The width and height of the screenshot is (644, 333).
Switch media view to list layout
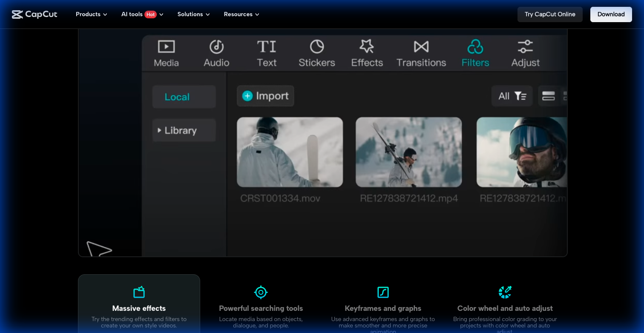549,96
